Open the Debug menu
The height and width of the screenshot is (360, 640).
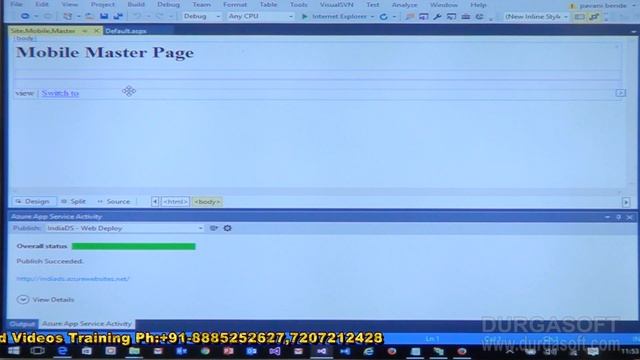coord(169,4)
